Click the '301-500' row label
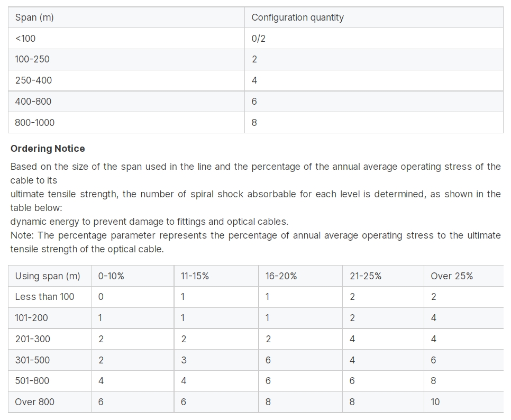This screenshot has width=511, height=420. 50,360
